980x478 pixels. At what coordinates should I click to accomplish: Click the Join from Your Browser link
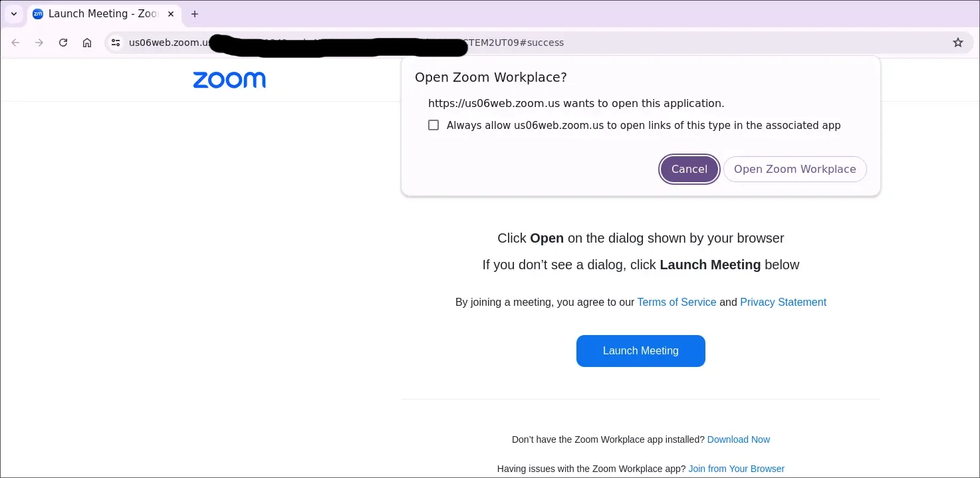736,469
